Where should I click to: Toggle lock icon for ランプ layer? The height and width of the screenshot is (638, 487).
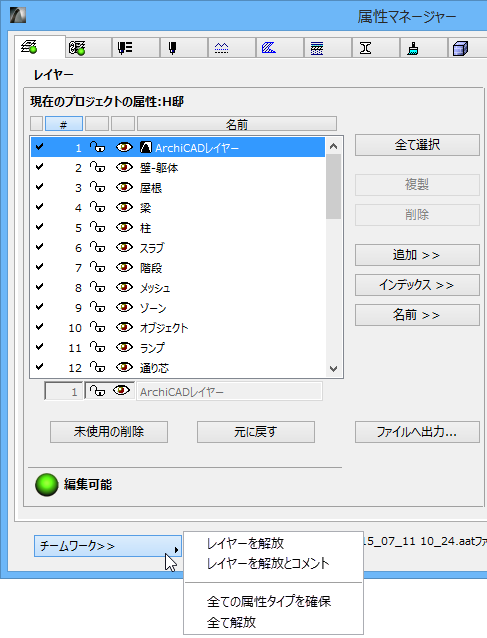tap(97, 347)
